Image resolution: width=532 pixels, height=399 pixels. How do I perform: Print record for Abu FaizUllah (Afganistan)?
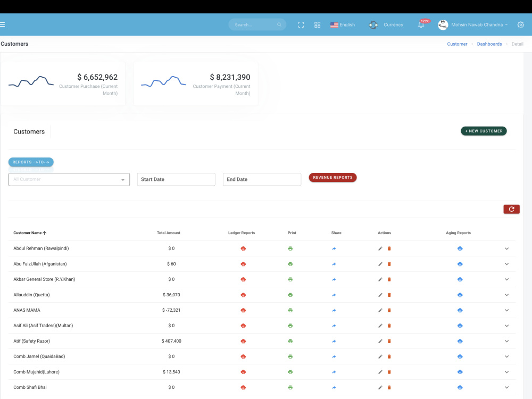click(290, 264)
